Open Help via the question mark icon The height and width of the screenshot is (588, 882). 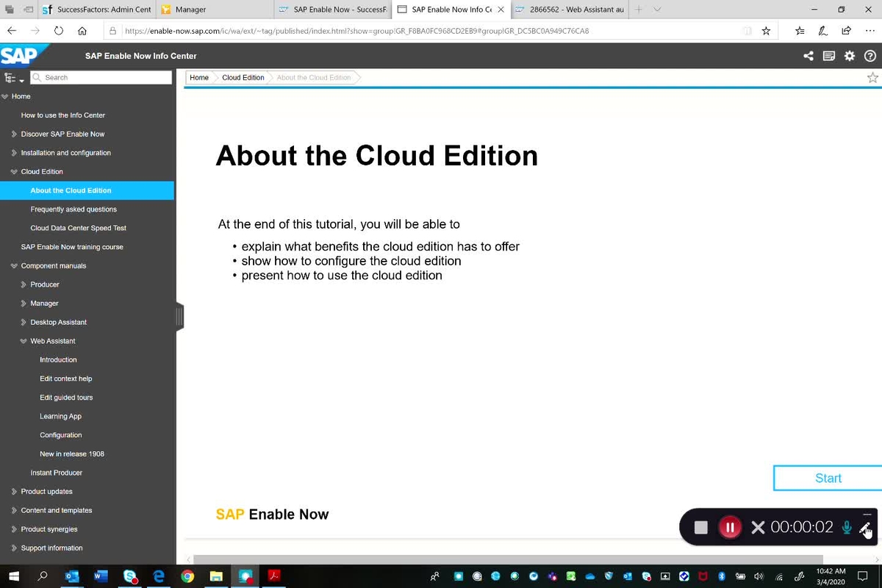tap(870, 55)
